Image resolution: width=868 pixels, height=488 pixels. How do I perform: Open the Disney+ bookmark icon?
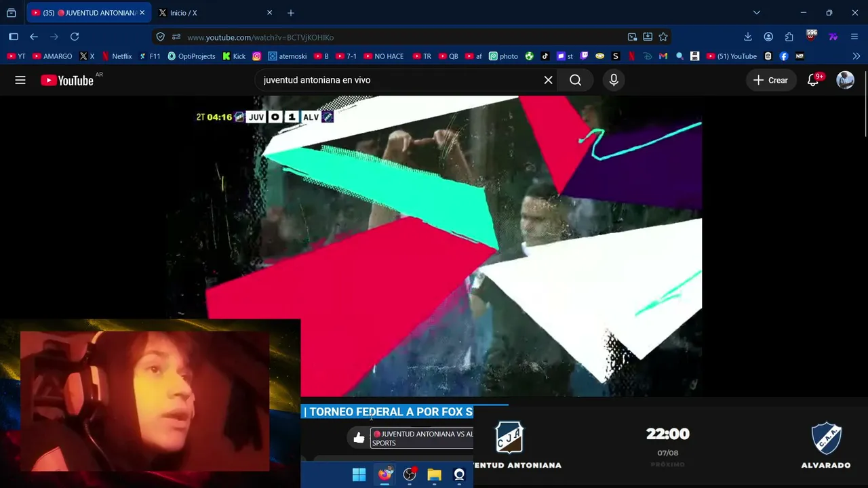click(x=648, y=56)
